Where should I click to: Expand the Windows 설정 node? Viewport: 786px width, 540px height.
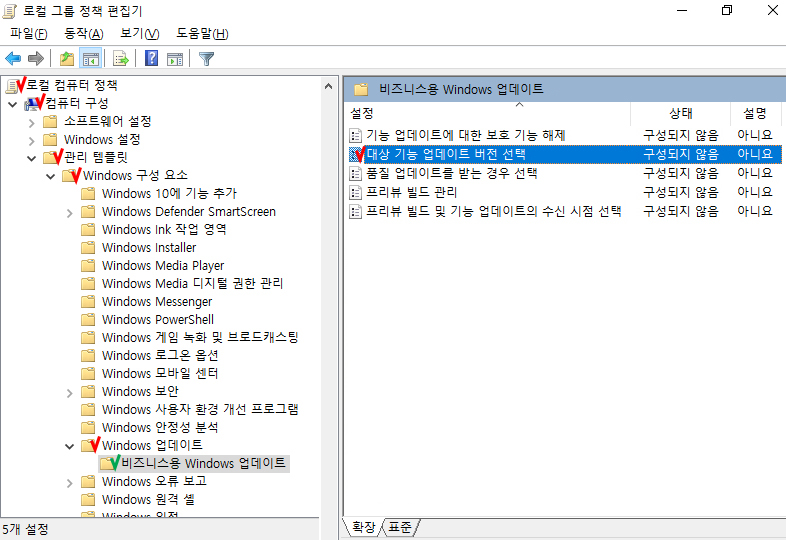click(32, 140)
